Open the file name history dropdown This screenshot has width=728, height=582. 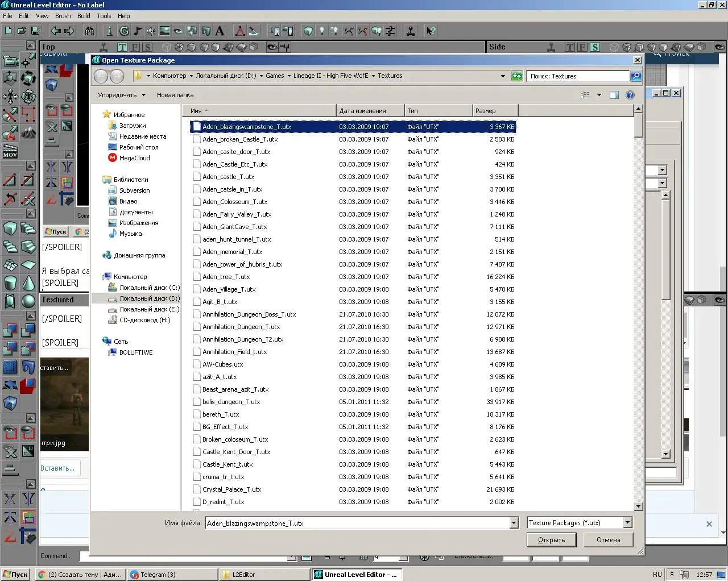coord(514,523)
